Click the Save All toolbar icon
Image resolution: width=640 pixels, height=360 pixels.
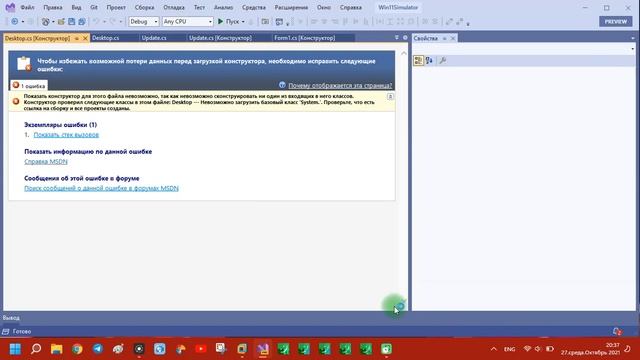pos(82,21)
